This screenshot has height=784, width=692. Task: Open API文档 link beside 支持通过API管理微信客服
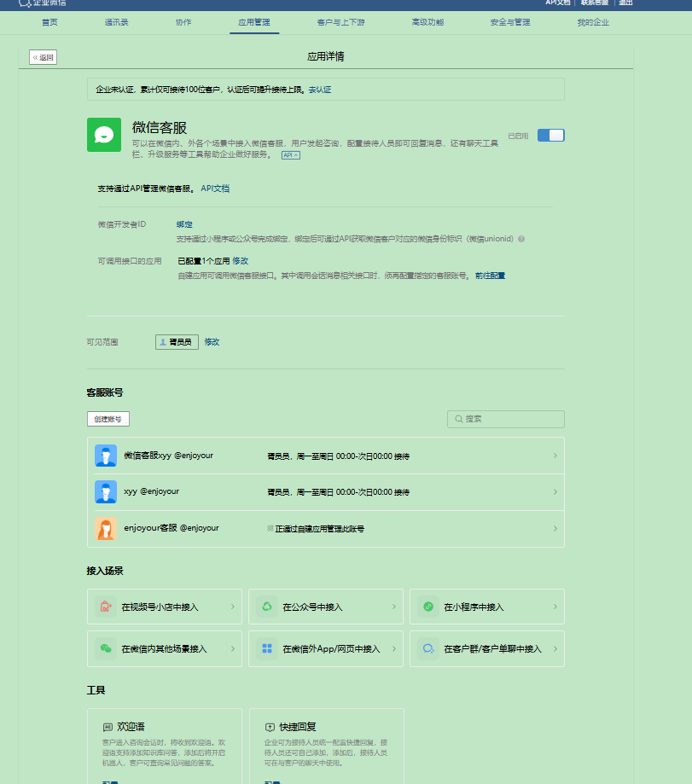(x=215, y=189)
